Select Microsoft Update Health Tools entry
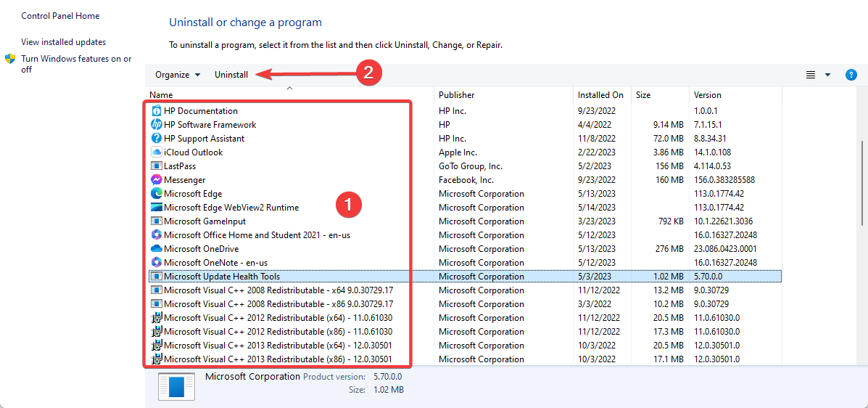The width and height of the screenshot is (868, 408). [x=464, y=276]
